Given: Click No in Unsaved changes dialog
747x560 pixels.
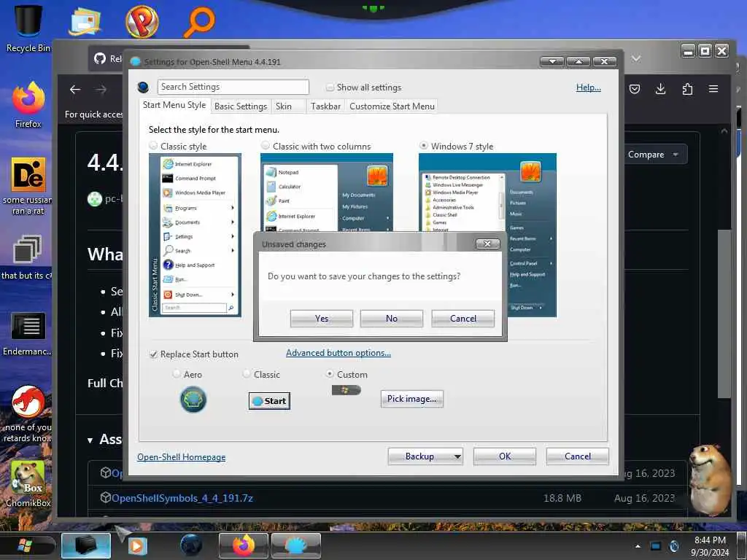Looking at the screenshot, I should click(x=392, y=318).
